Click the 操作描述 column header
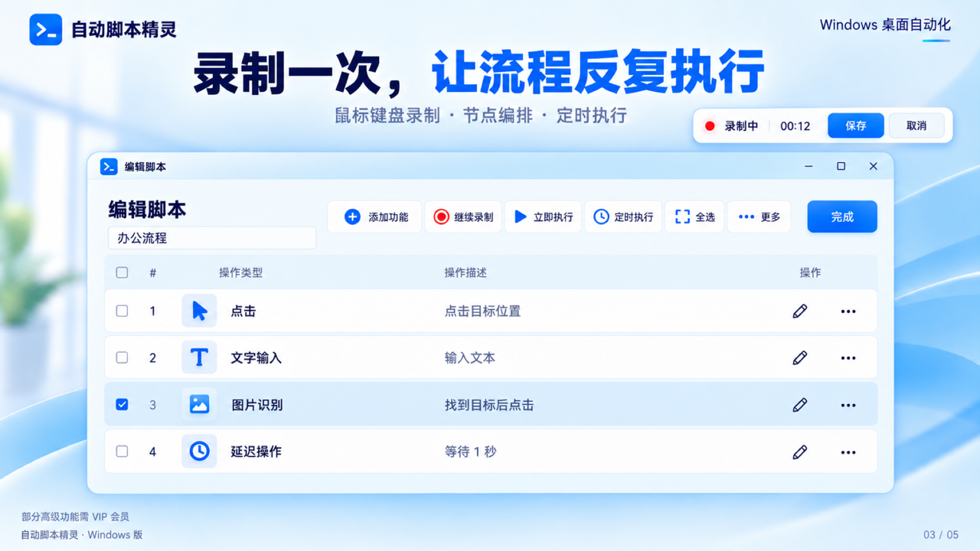Viewport: 980px width, 551px height. [465, 272]
